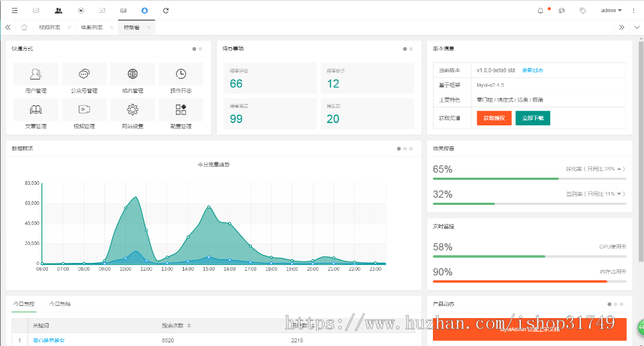Select first carousel dot in 数据概览 panel
Image resolution: width=644 pixels, height=346 pixels.
(399, 148)
